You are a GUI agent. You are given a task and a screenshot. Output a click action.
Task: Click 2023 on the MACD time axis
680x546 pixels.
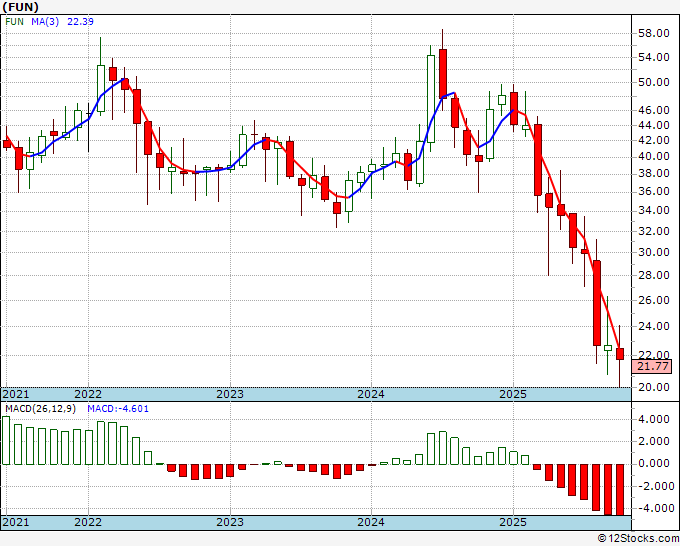pyautogui.click(x=230, y=522)
